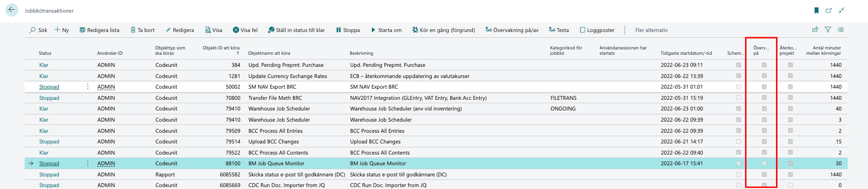Open Klar status link for Upd. Pending Prepmt.
The width and height of the screenshot is (868, 189).
point(44,65)
